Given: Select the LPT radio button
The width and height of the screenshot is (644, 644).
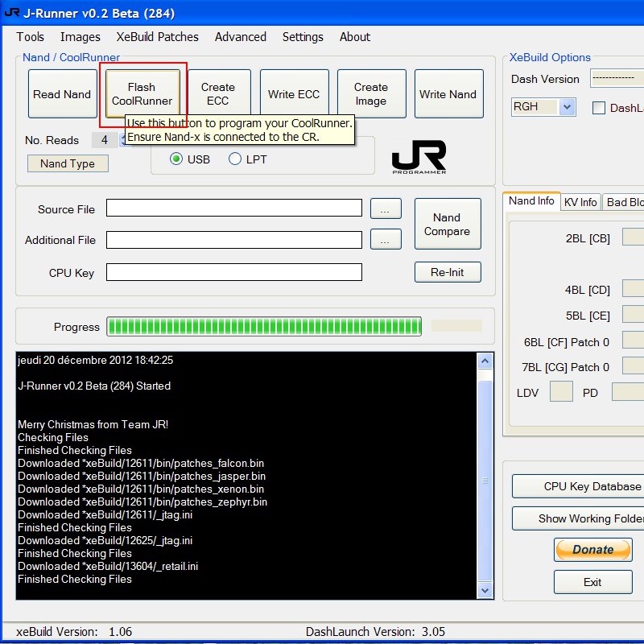Looking at the screenshot, I should coord(234,159).
